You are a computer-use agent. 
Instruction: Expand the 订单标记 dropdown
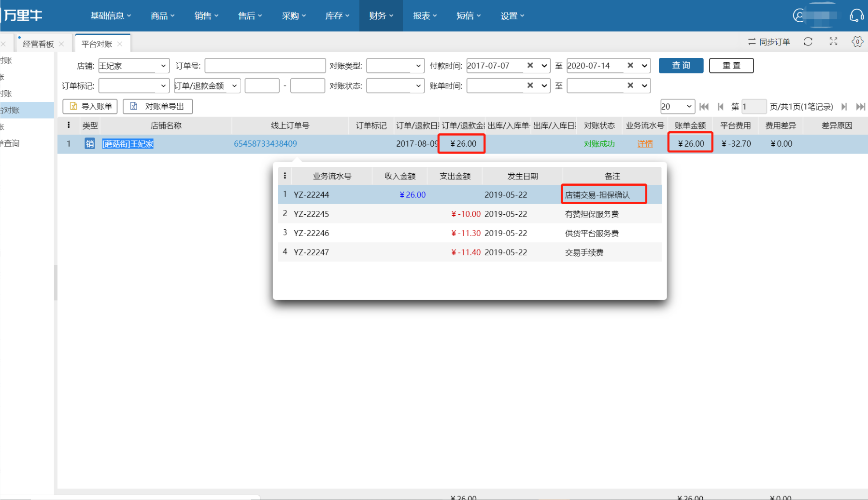[x=134, y=86]
